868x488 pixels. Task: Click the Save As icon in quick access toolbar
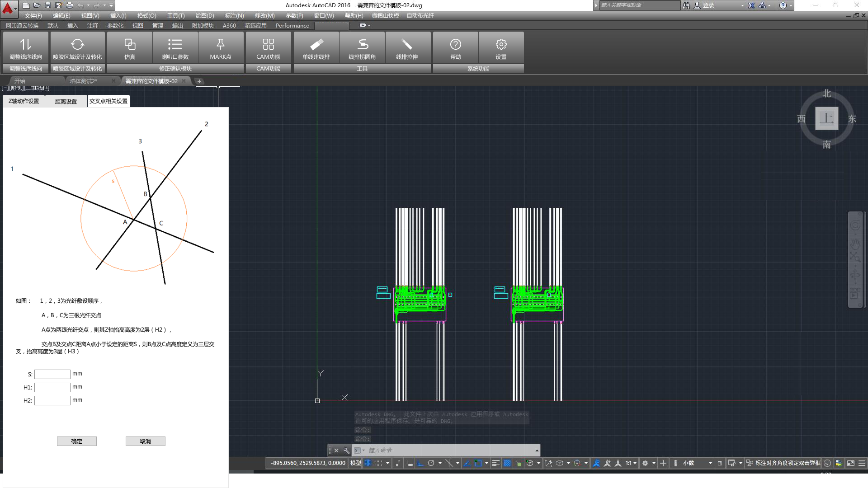[x=58, y=5]
